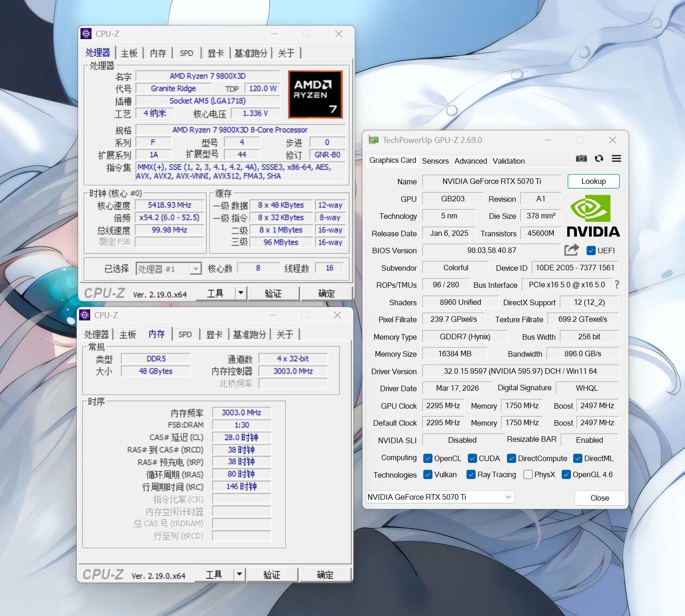Click the GPU Name text field
685x616 pixels.
[x=491, y=181]
